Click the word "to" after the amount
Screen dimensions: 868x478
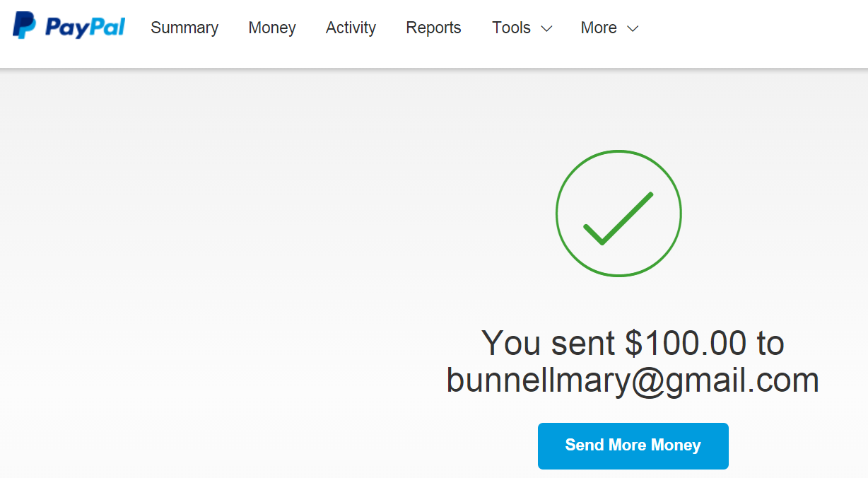770,344
